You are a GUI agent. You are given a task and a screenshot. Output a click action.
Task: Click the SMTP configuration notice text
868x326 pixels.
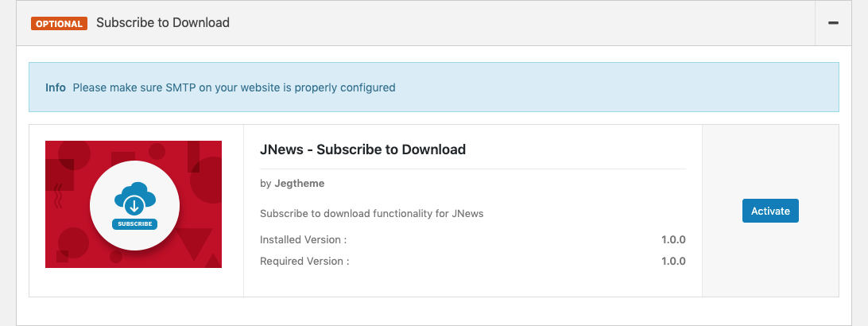pos(234,87)
